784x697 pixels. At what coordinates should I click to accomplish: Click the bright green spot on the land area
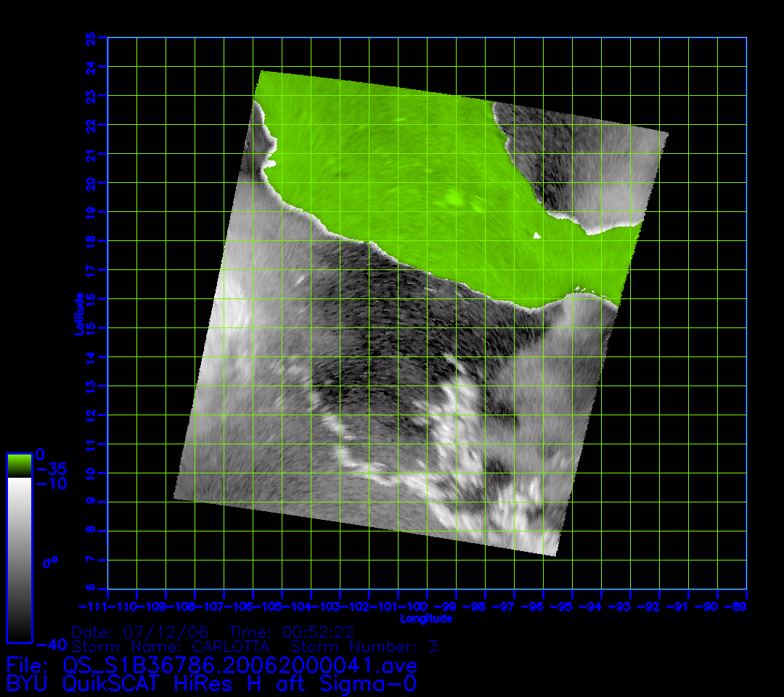(x=455, y=197)
